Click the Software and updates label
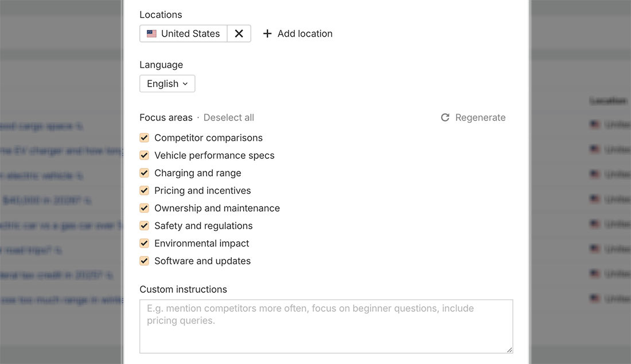The height and width of the screenshot is (364, 631). point(202,261)
